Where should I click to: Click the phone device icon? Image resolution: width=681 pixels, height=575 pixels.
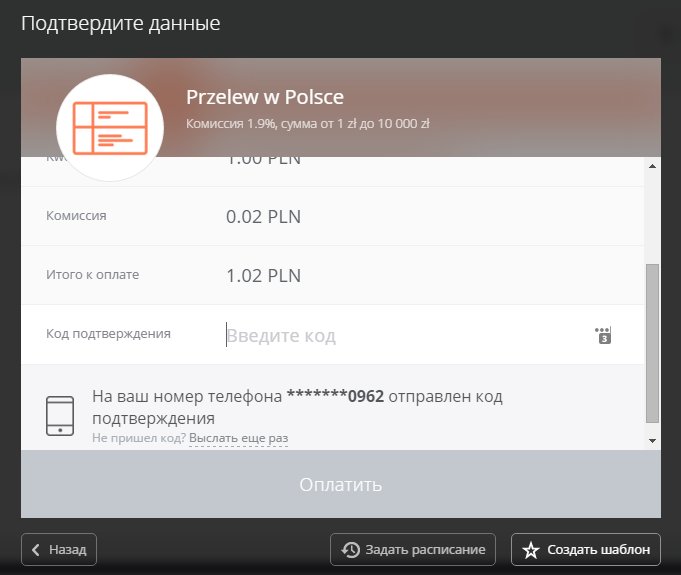click(x=60, y=416)
